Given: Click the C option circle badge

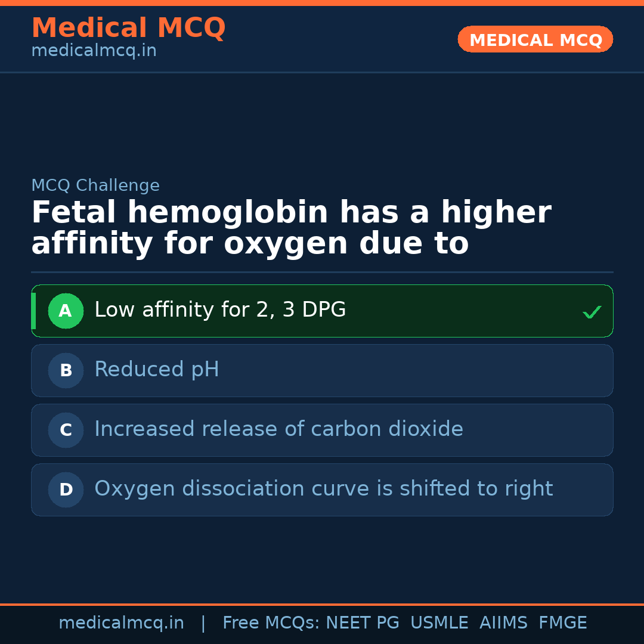Looking at the screenshot, I should point(66,430).
